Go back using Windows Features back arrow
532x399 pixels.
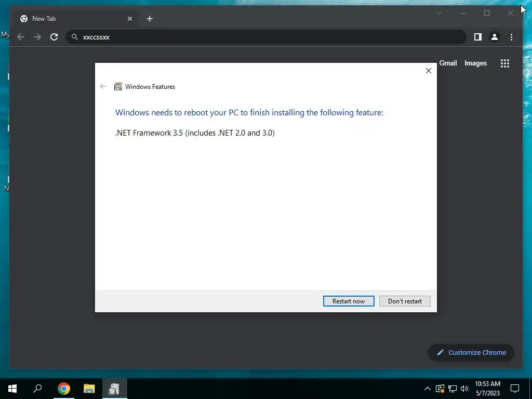click(103, 87)
